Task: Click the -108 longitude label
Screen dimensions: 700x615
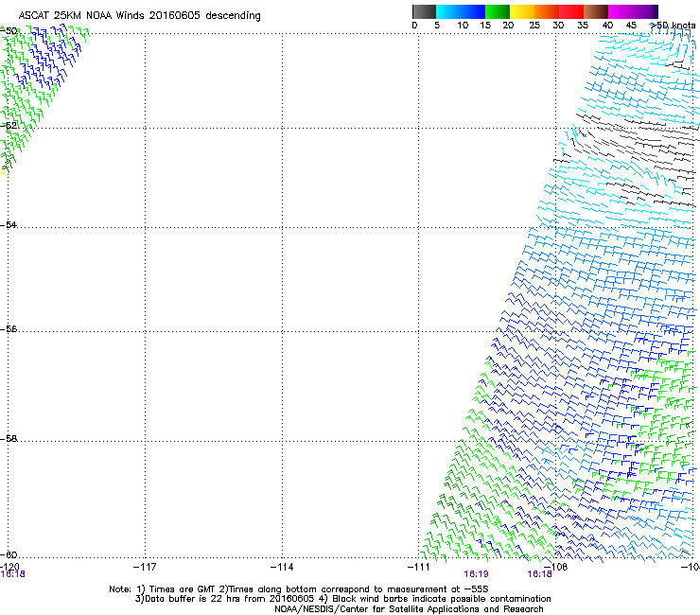Action: pyautogui.click(x=555, y=567)
